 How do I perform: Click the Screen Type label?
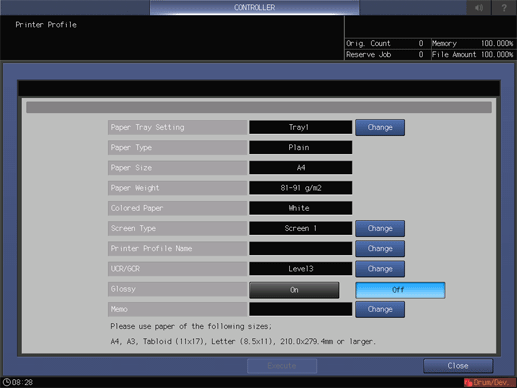(177, 228)
